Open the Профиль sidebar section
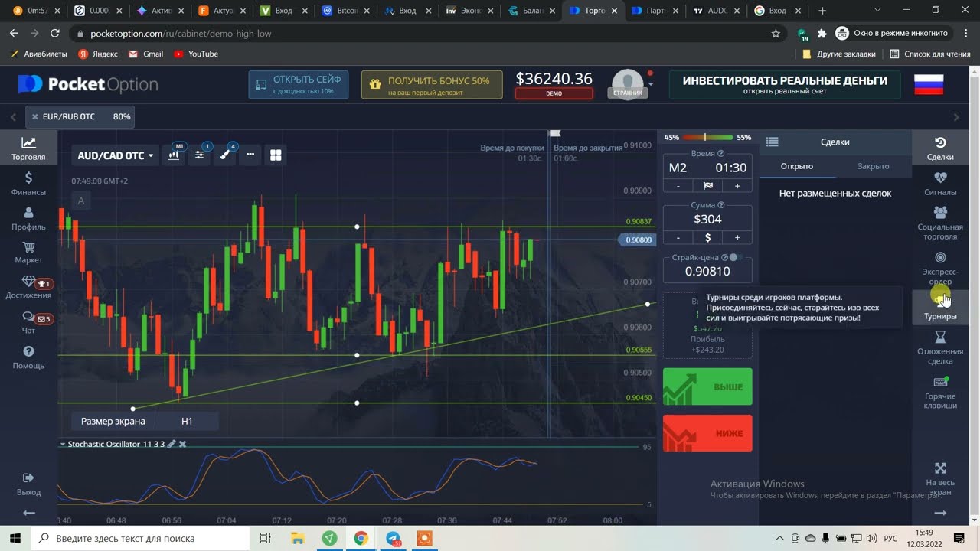 (x=28, y=219)
